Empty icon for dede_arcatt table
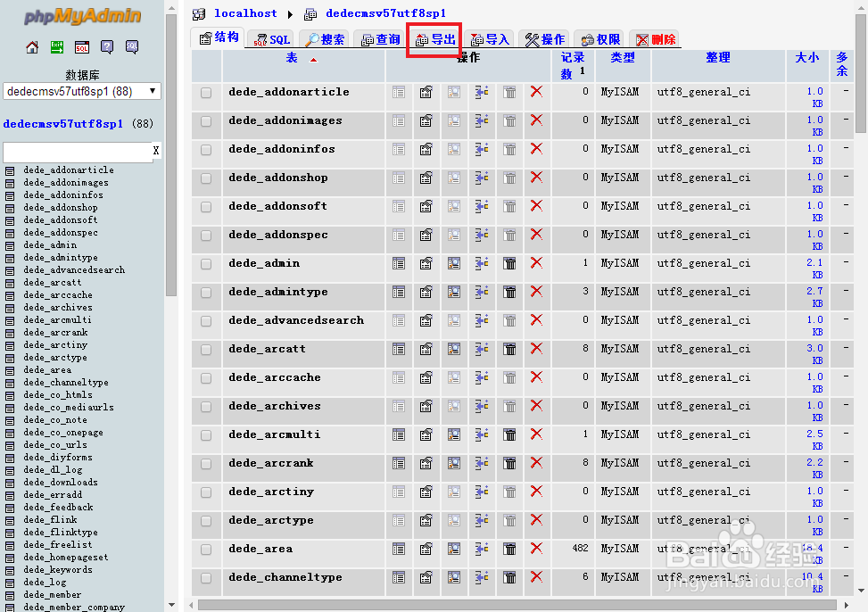868x612 pixels. point(510,349)
